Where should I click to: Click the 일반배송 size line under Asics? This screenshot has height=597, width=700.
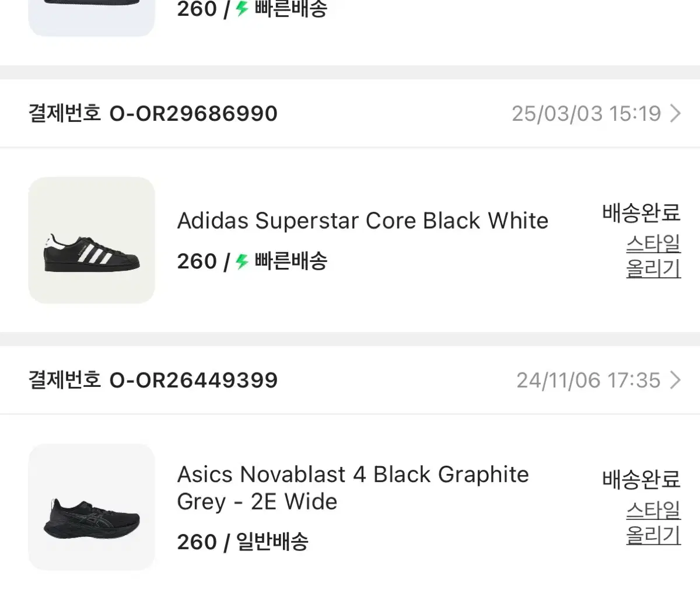(243, 542)
